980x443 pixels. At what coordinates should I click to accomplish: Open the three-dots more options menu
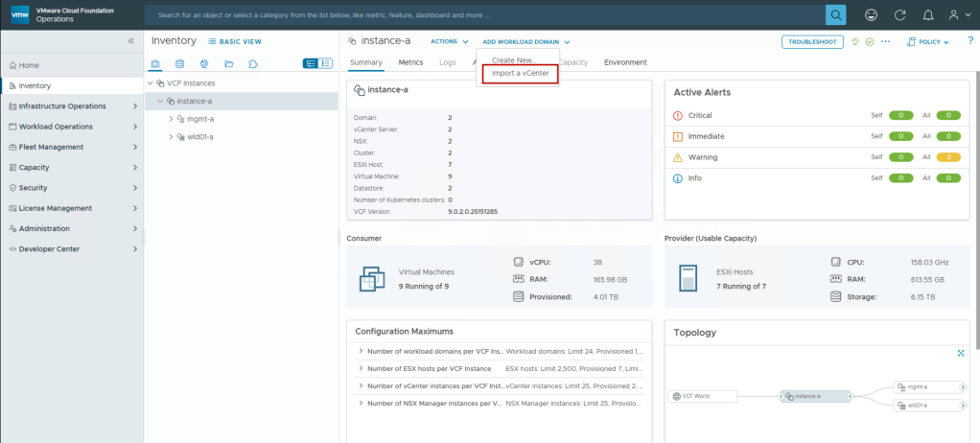click(x=885, y=41)
